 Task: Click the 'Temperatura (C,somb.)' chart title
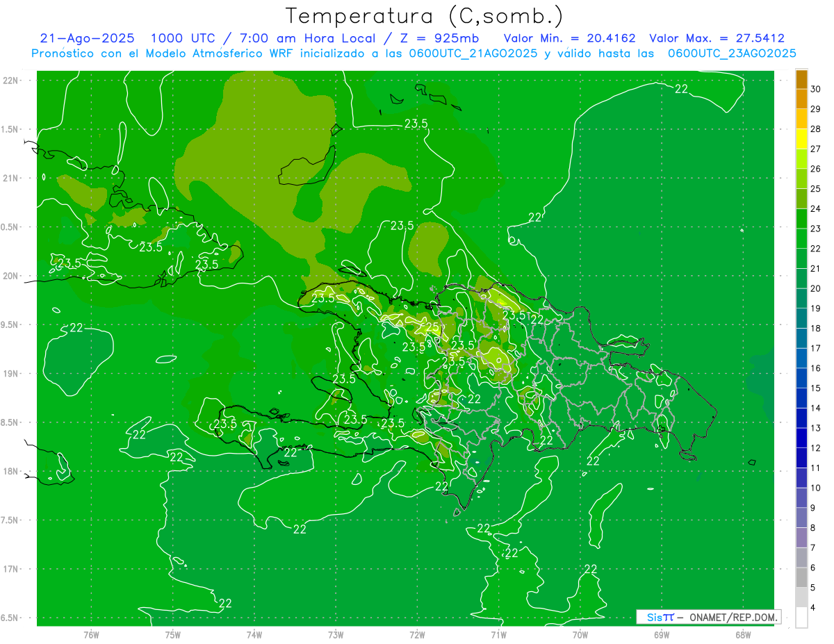[425, 16]
